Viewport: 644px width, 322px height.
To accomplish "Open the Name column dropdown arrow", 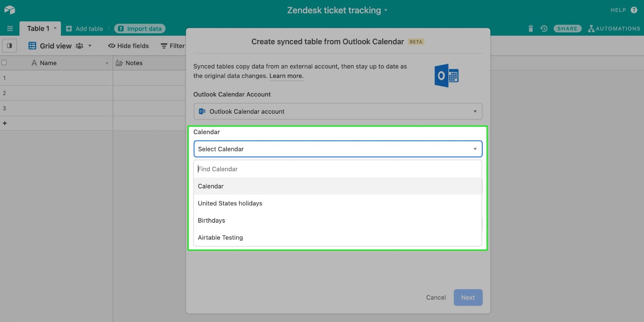I will point(107,63).
